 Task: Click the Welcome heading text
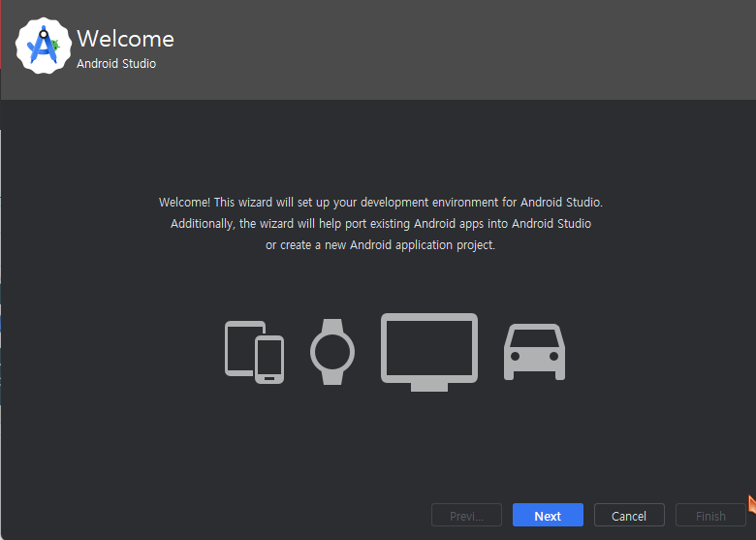125,39
